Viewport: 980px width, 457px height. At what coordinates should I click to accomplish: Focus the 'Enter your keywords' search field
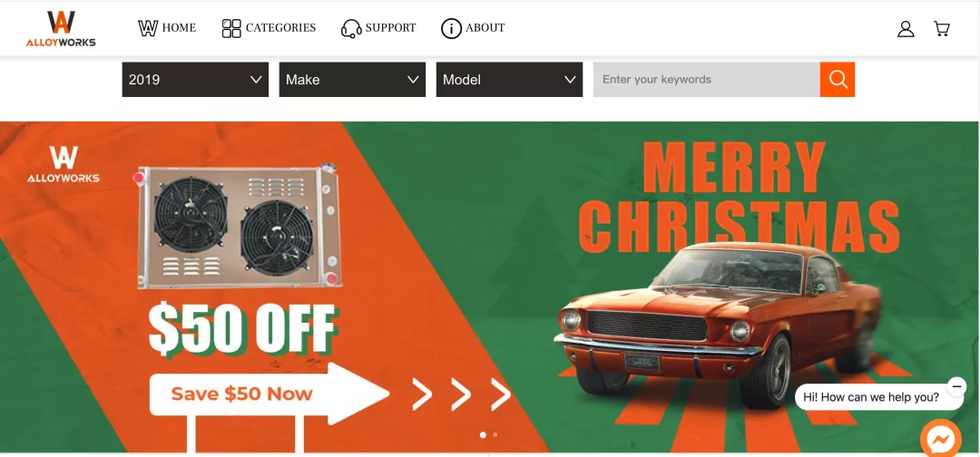706,79
